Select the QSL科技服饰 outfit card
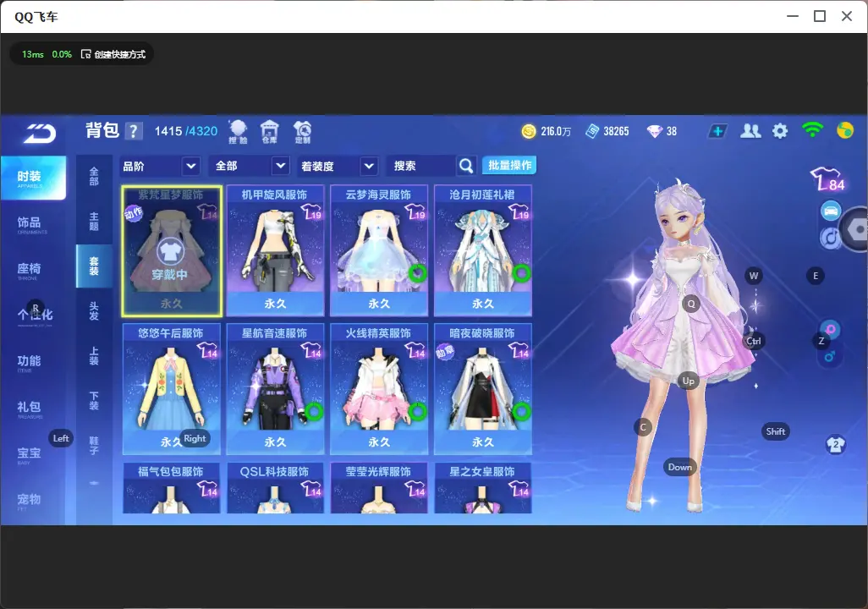 275,488
